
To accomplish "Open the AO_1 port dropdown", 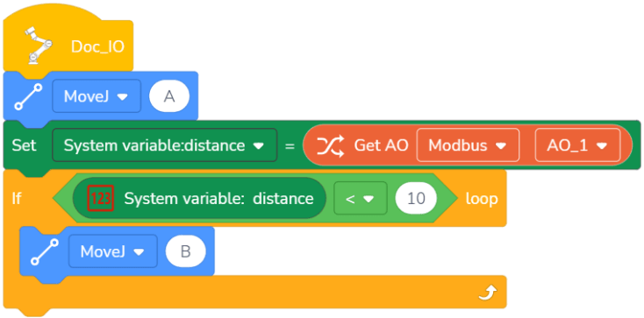I will (577, 145).
